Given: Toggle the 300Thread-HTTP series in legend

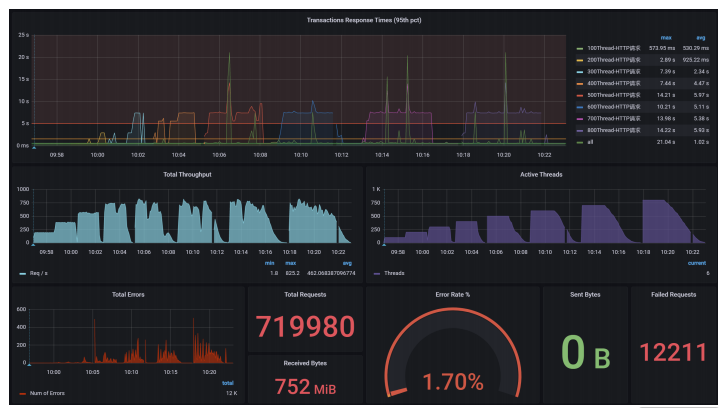Looking at the screenshot, I should (613, 72).
